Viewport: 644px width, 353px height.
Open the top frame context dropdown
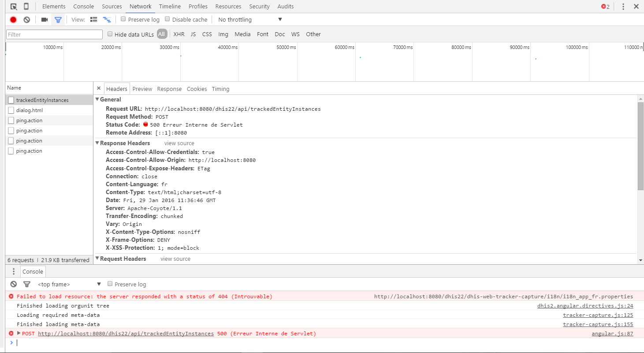(x=69, y=284)
